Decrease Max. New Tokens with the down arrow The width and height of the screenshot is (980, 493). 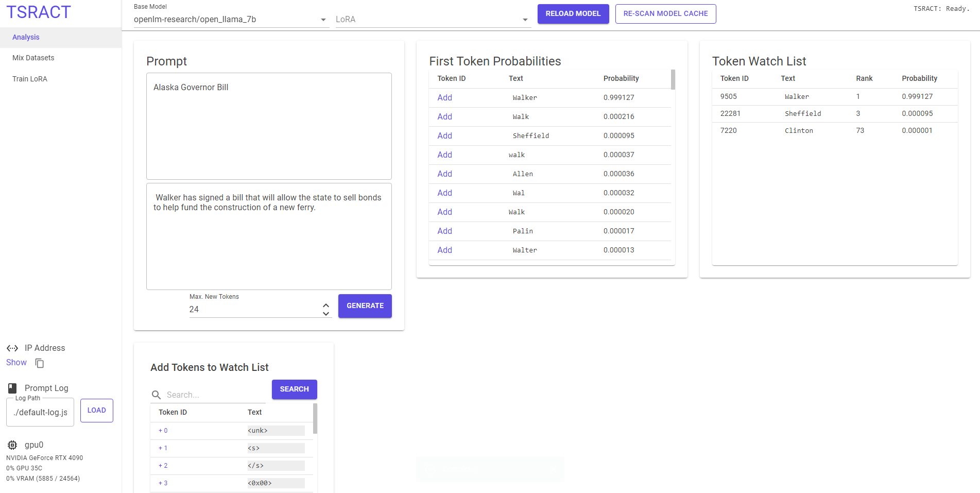326,313
